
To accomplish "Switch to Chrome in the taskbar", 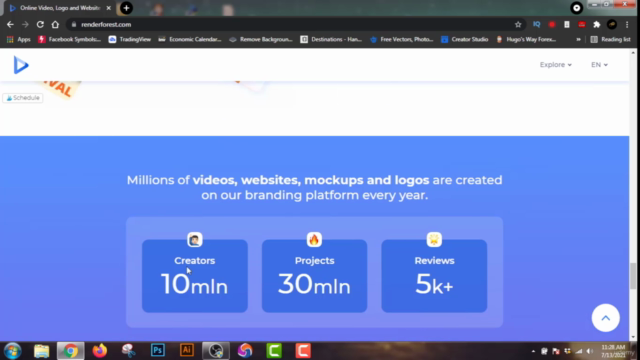I will coord(71,351).
